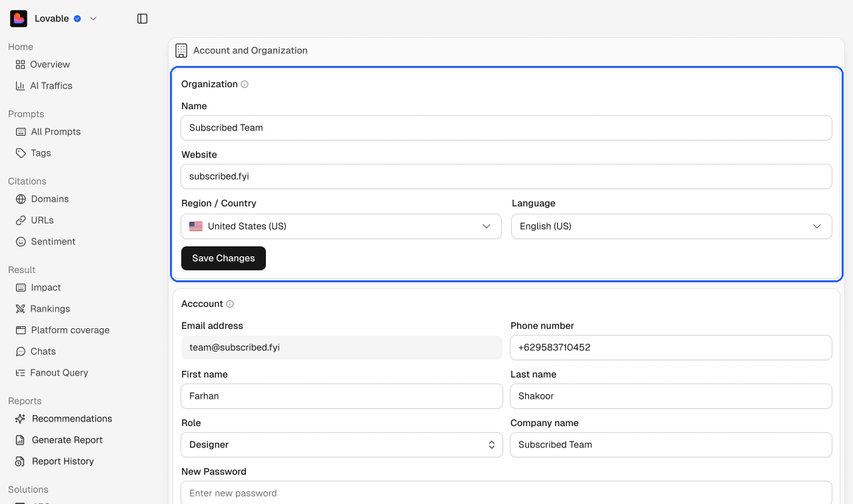This screenshot has height=504, width=853.
Task: Open AI Traffics chart icon
Action: [x=20, y=86]
